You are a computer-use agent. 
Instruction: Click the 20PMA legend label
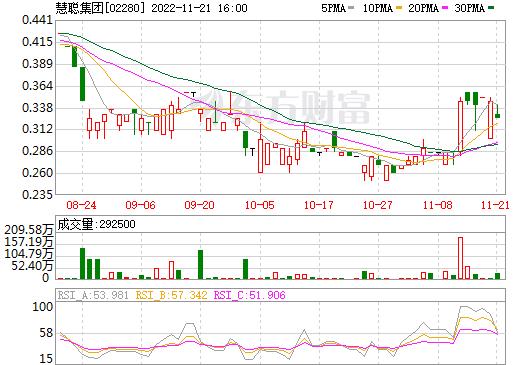tap(423, 8)
